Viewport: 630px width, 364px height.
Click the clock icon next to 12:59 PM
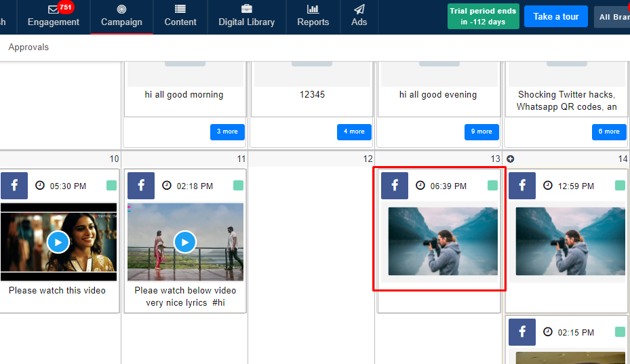[548, 186]
